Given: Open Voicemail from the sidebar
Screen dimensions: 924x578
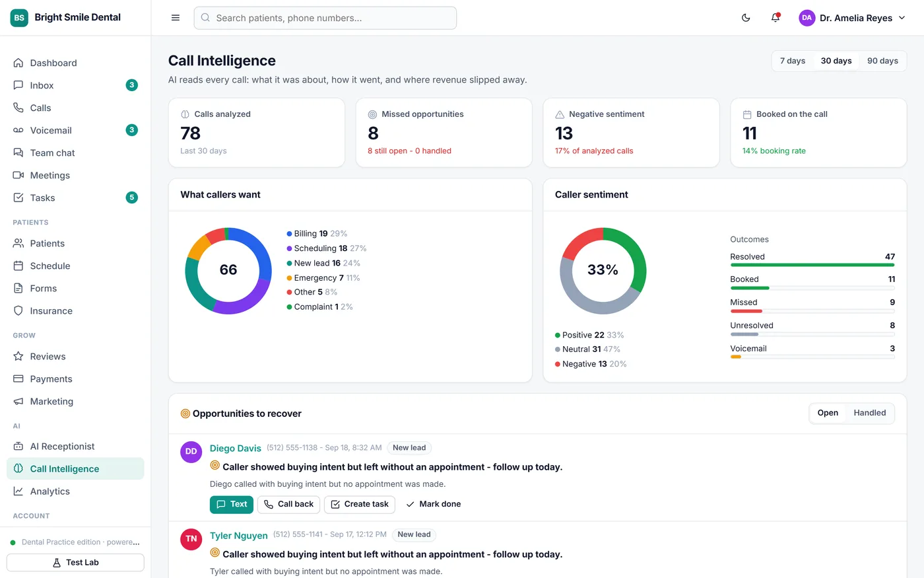Looking at the screenshot, I should [x=75, y=130].
